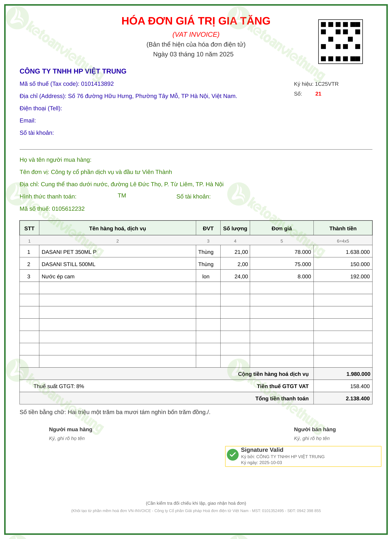The image size is (392, 539).
Task: Select the item 'Nước ép cam'
Action: (x=58, y=277)
